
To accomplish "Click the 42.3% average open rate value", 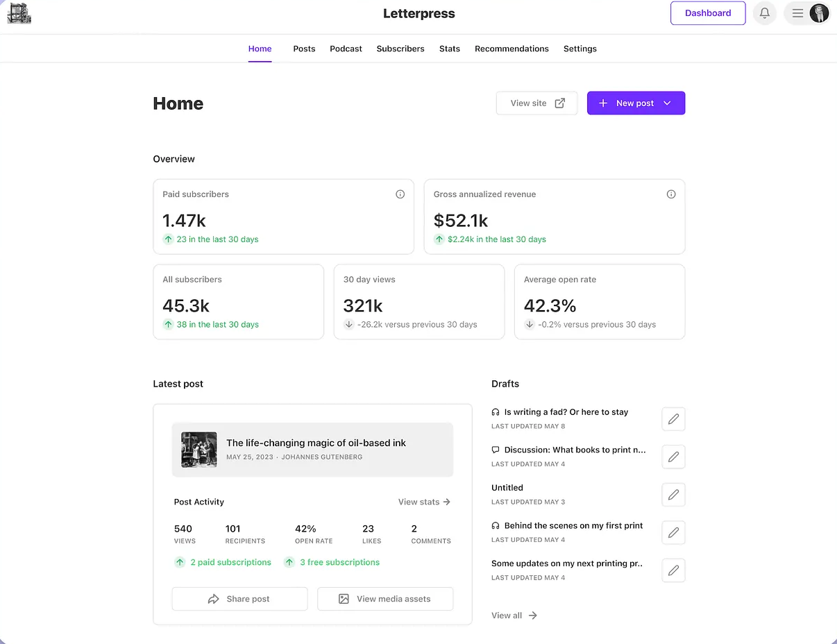I will click(x=550, y=306).
